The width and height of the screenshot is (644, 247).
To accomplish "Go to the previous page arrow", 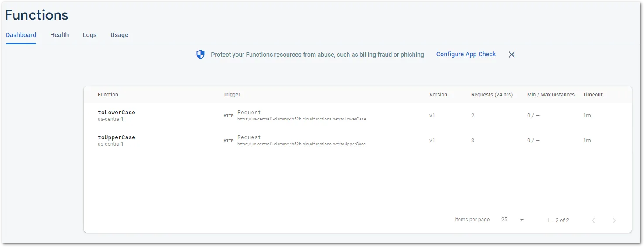I will (593, 220).
